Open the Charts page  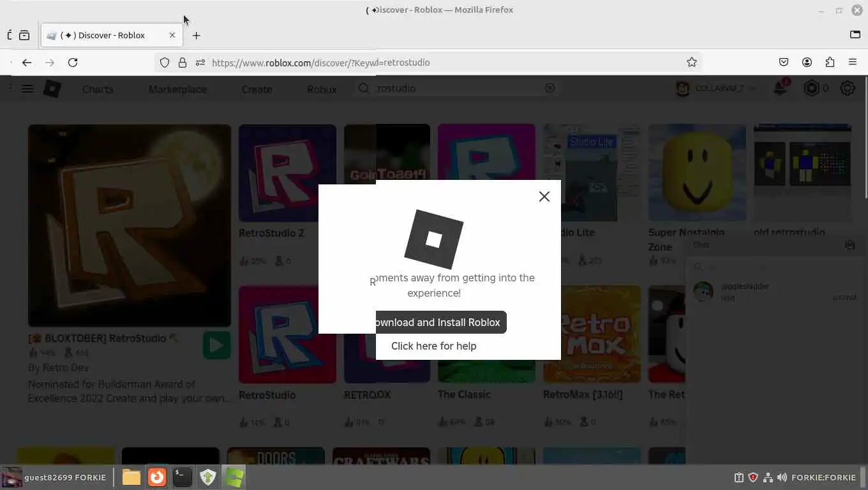(x=98, y=89)
